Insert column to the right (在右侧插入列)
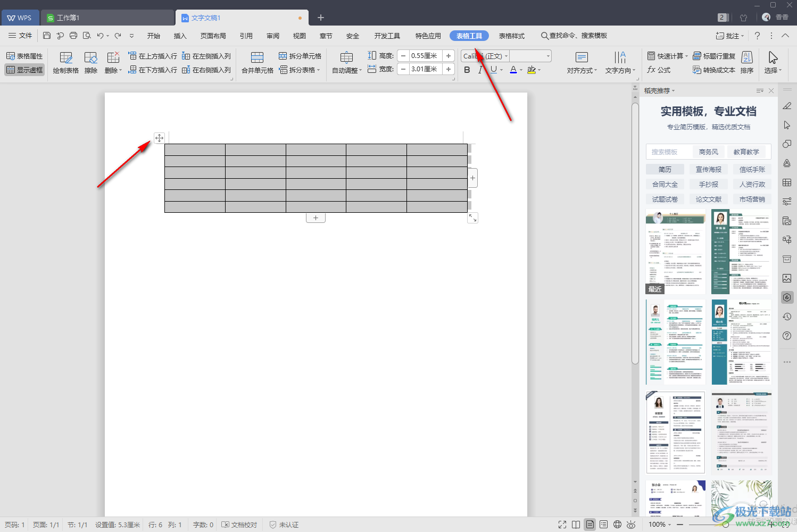The image size is (797, 532). pyautogui.click(x=206, y=70)
